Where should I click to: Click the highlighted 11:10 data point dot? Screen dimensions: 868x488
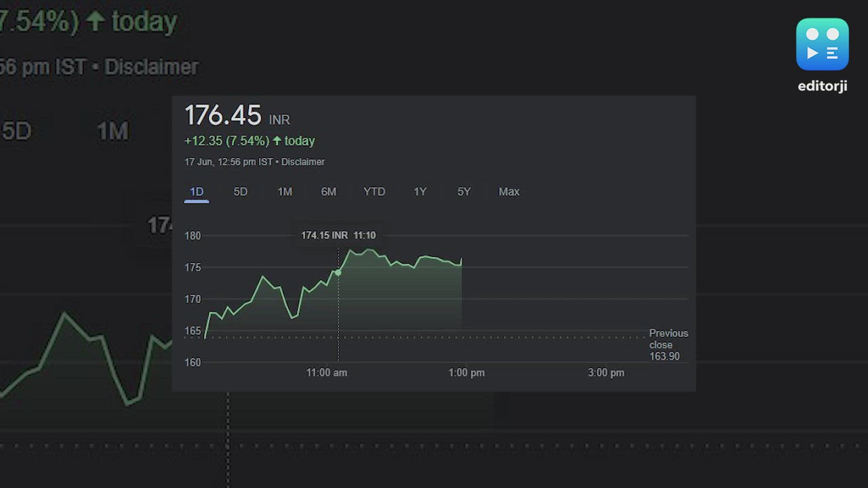pyautogui.click(x=338, y=272)
